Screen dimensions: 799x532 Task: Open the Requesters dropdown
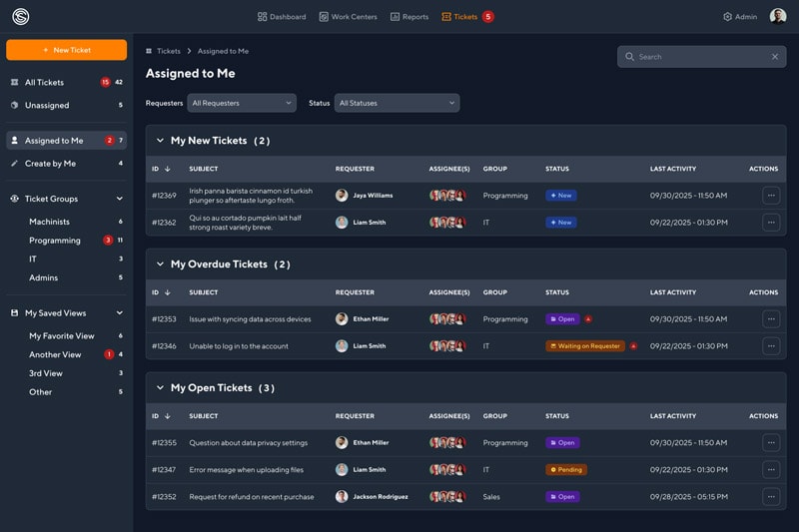coord(242,103)
